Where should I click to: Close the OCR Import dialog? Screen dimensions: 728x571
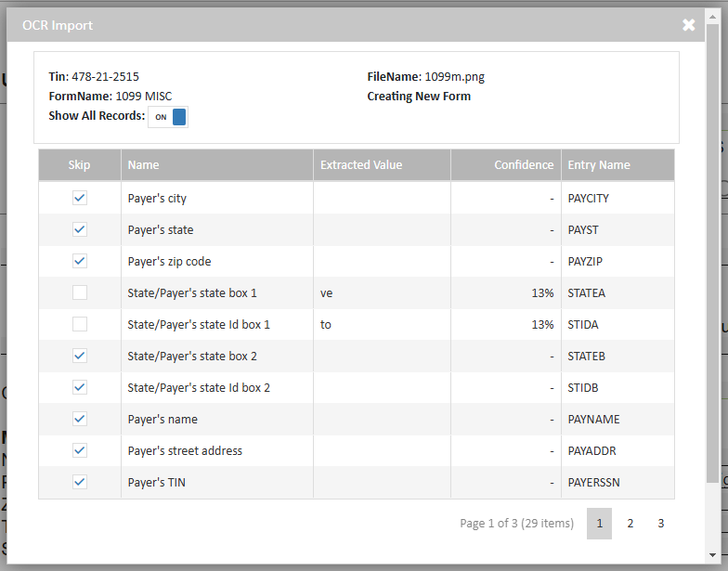click(688, 25)
